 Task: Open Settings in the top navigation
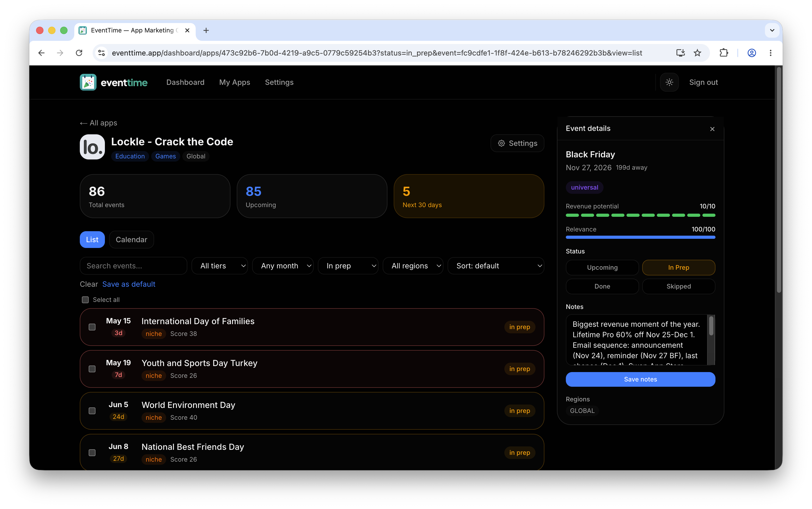tap(279, 82)
